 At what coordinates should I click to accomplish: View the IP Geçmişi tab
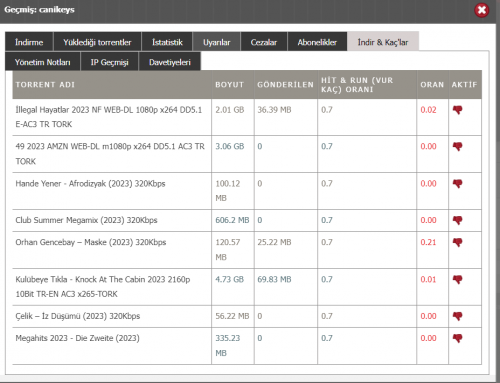click(x=109, y=62)
